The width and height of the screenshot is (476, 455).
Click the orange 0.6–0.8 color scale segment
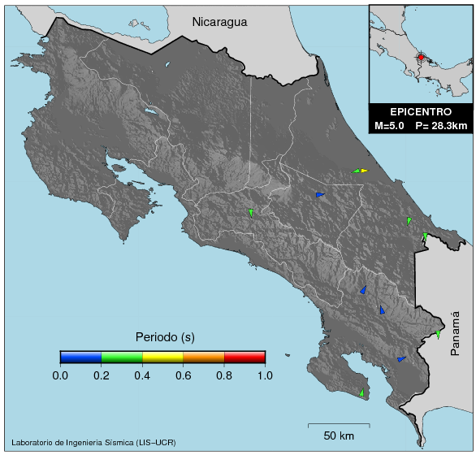click(204, 357)
